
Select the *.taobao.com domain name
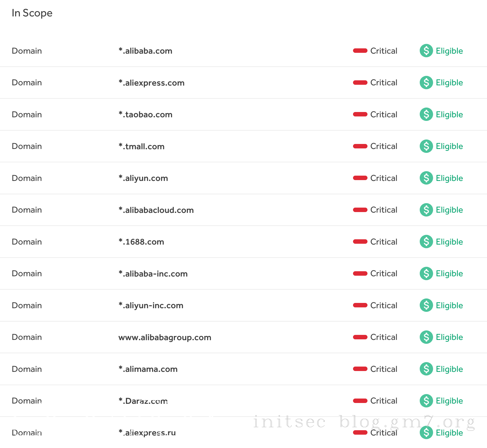(145, 115)
